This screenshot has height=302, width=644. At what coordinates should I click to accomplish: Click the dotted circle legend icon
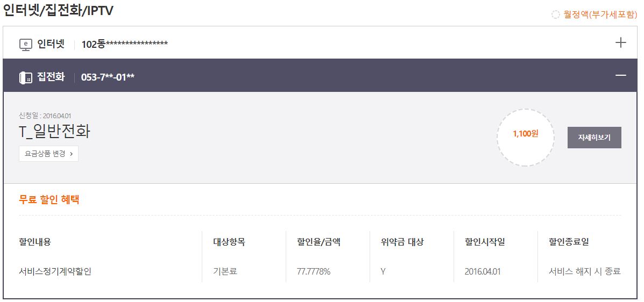[x=556, y=15]
